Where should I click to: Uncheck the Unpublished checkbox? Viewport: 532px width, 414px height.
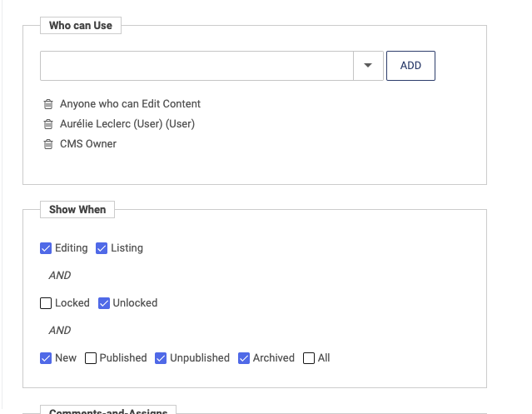tap(161, 358)
